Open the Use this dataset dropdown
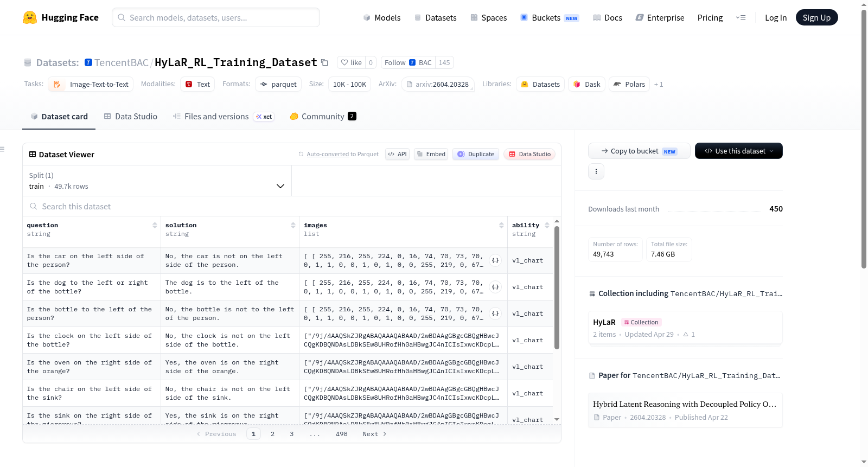The height and width of the screenshot is (467, 868). point(739,151)
